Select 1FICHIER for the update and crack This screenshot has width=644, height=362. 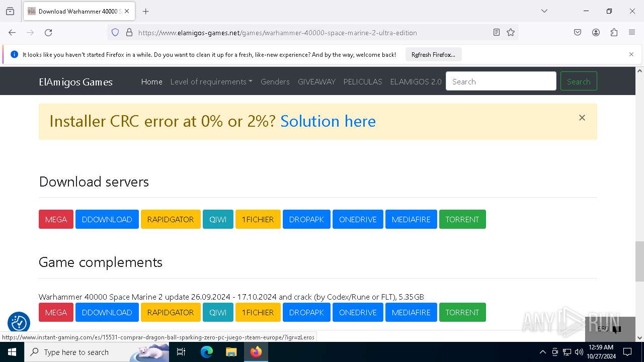click(258, 312)
